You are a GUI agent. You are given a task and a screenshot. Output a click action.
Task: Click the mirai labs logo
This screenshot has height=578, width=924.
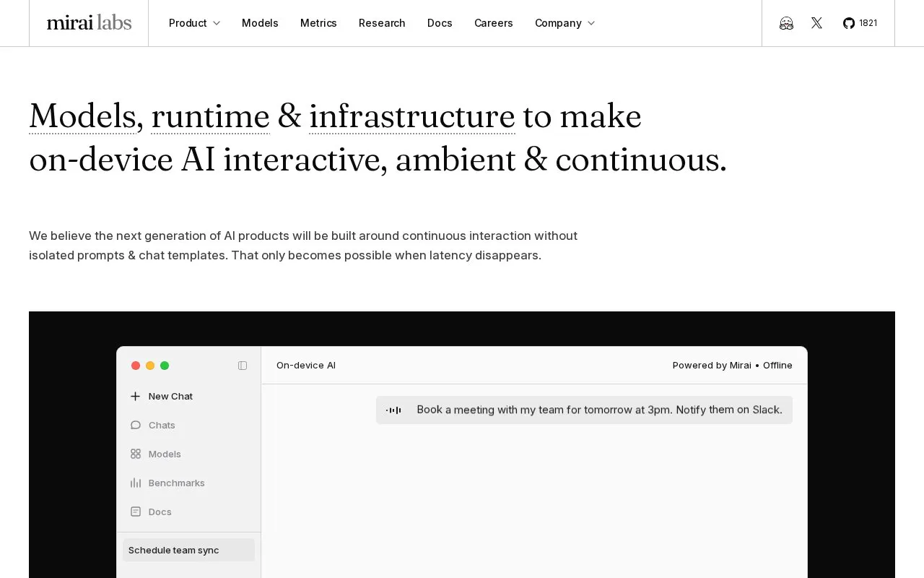tap(89, 23)
